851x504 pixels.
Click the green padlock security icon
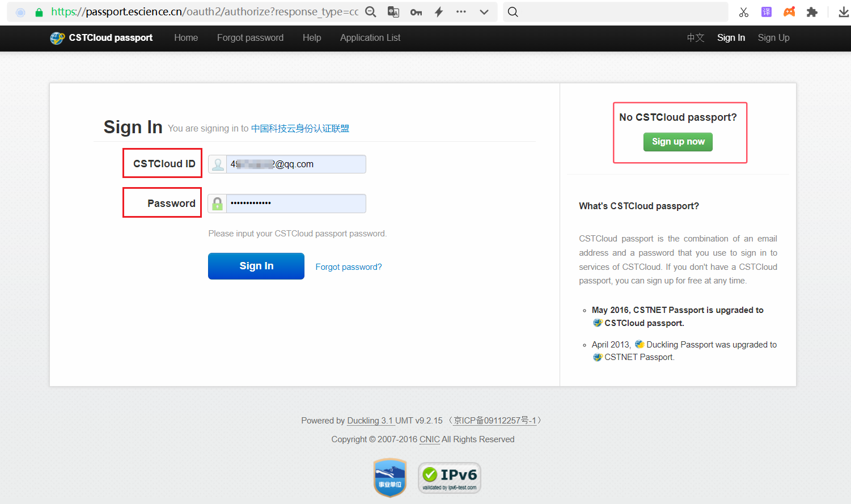tap(39, 12)
